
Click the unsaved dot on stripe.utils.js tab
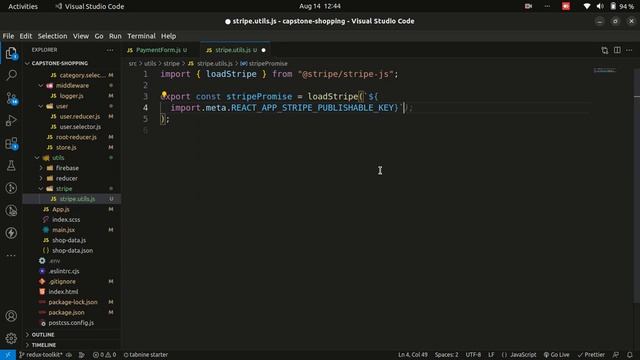[x=263, y=50]
